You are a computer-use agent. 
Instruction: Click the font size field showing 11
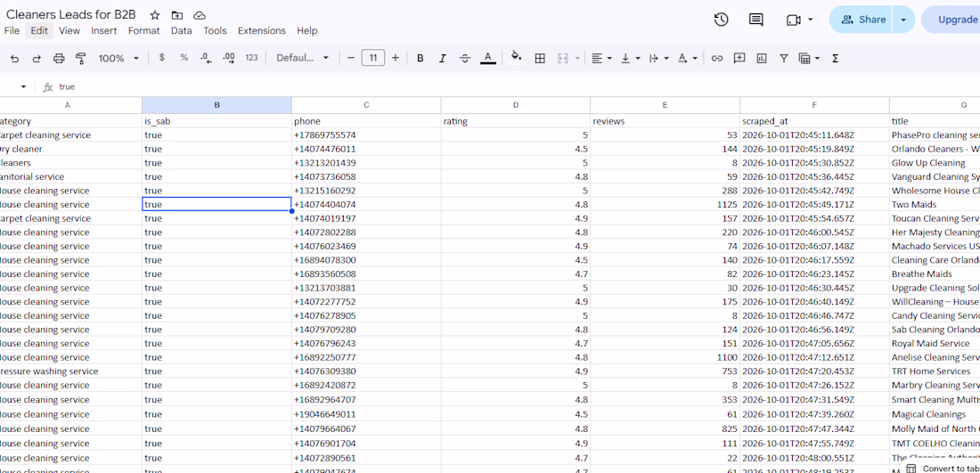(373, 58)
